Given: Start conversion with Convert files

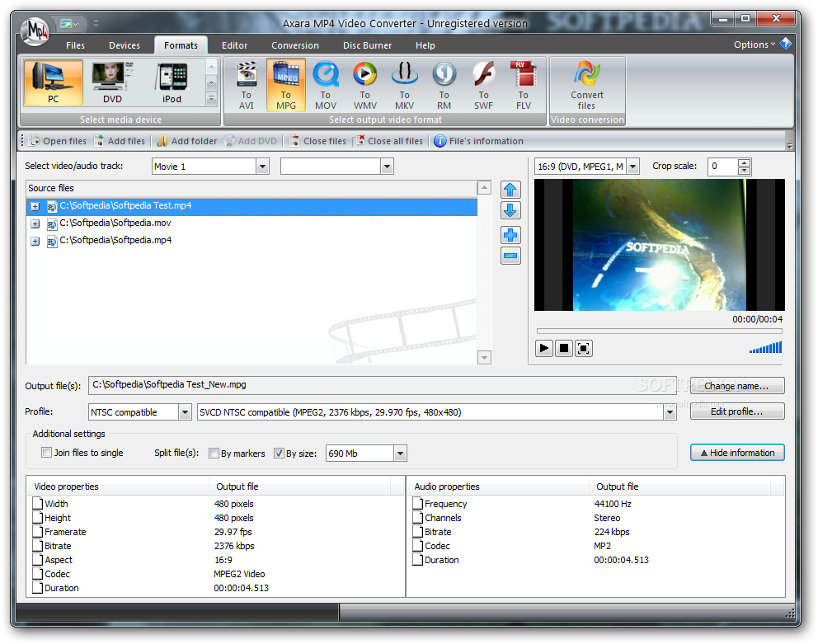Looking at the screenshot, I should coord(587,86).
